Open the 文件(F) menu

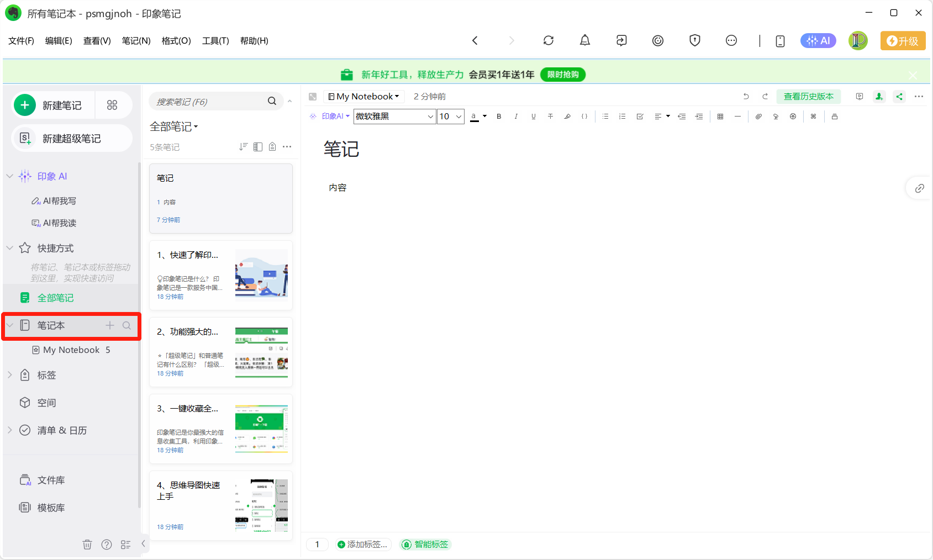pyautogui.click(x=21, y=41)
